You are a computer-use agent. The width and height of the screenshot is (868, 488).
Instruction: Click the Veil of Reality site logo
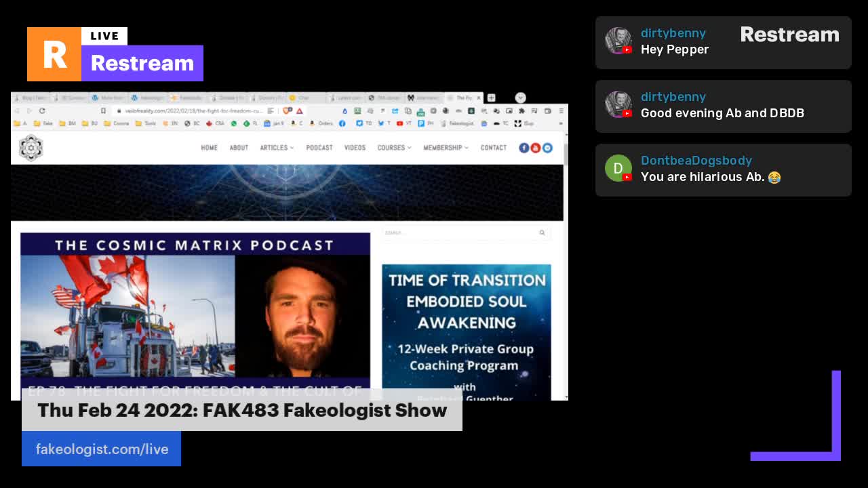[x=31, y=148]
